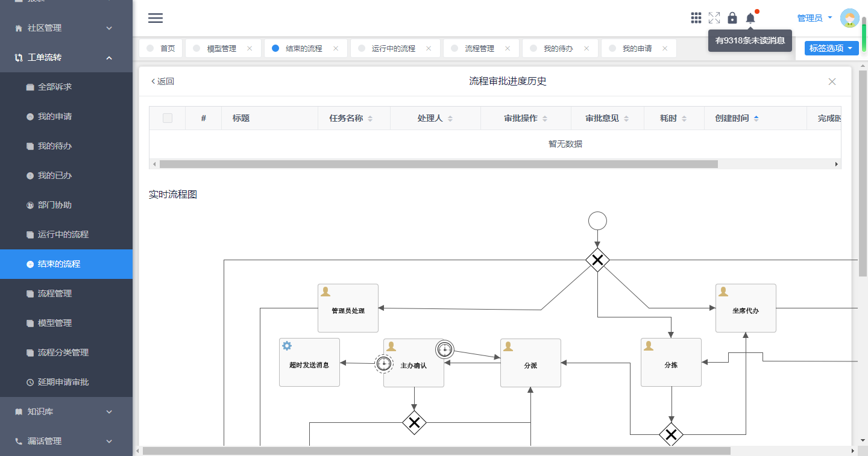Close the 流程审批进度历史 panel
Screen dimensions: 868x456
[832, 81]
